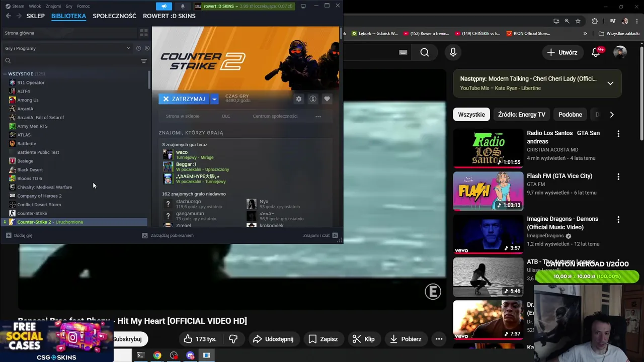Click Dodaj grę plus button

click(x=19, y=235)
